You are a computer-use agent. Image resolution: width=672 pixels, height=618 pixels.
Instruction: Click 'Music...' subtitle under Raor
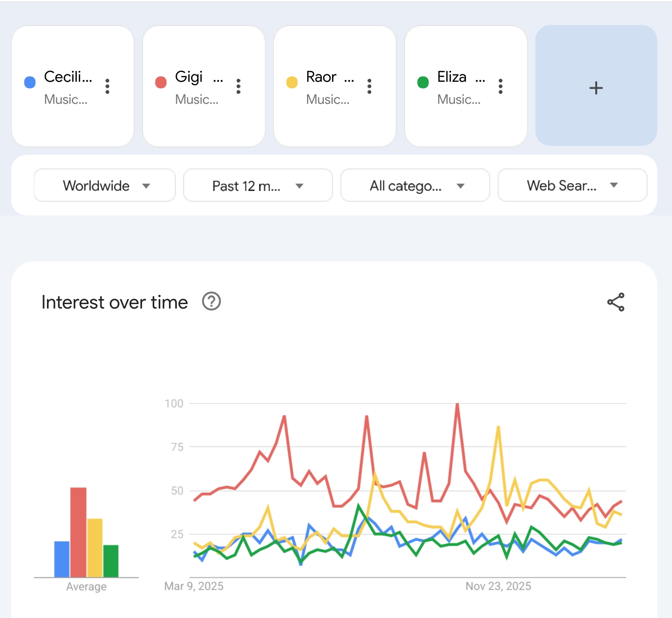(328, 99)
